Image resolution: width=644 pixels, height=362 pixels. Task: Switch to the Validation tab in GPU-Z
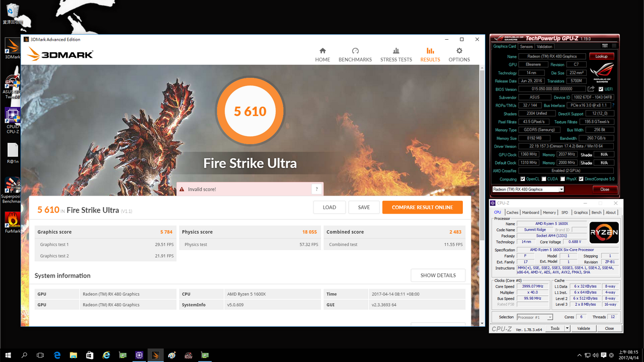[544, 47]
